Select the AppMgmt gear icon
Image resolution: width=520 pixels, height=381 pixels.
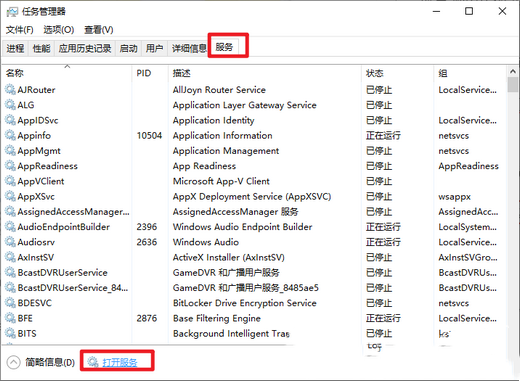[10, 151]
